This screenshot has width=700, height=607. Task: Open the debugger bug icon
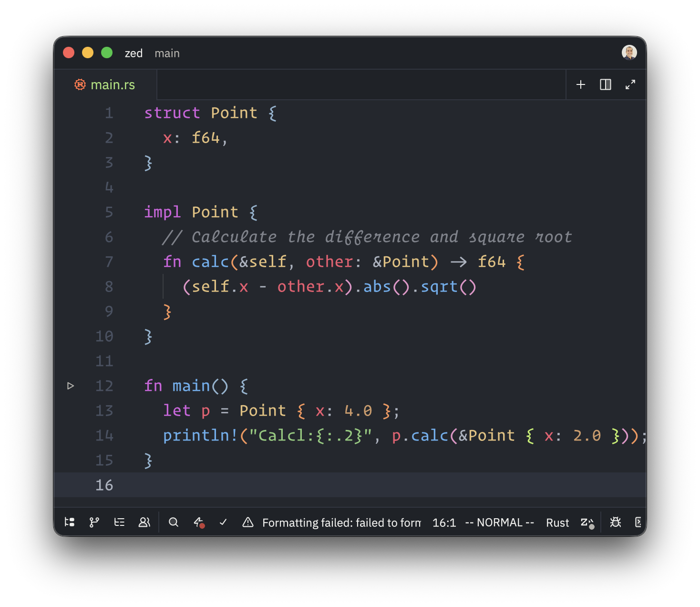click(x=616, y=523)
